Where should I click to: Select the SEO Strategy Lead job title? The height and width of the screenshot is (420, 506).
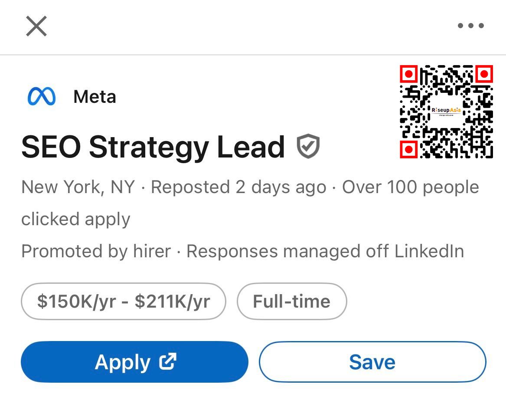[153, 147]
